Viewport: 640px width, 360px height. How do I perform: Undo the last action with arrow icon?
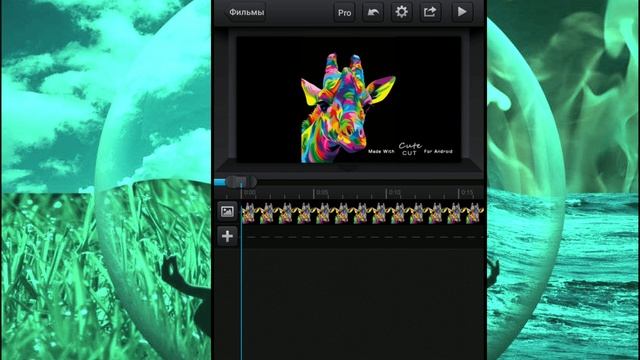373,12
